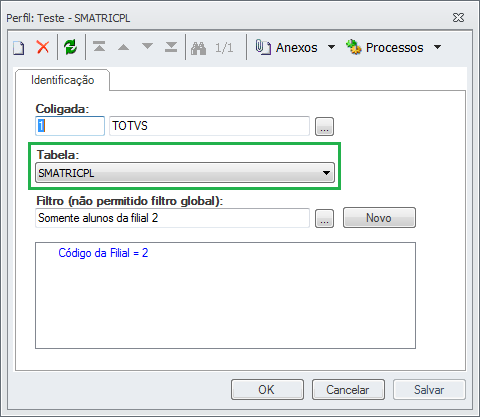
Task: Click the Processos gear icon
Action: click(x=354, y=47)
